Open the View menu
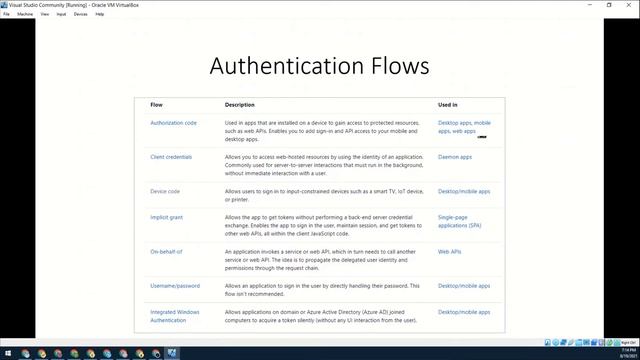 (44, 14)
